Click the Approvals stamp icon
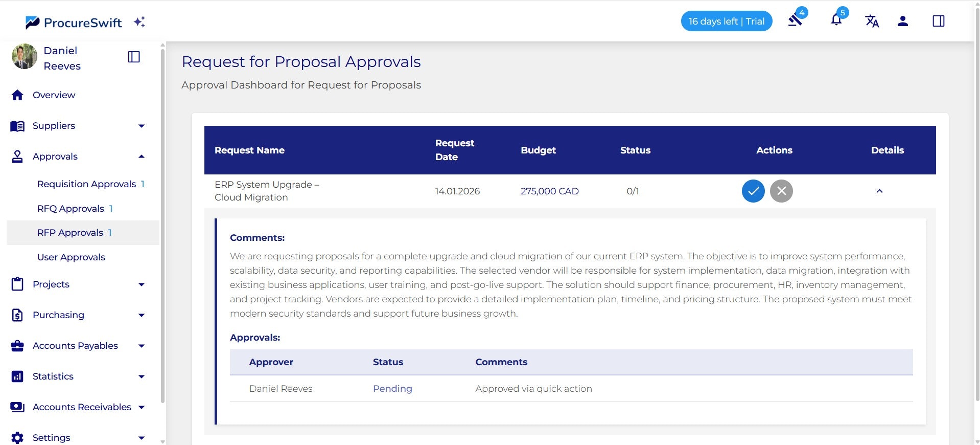 point(17,157)
